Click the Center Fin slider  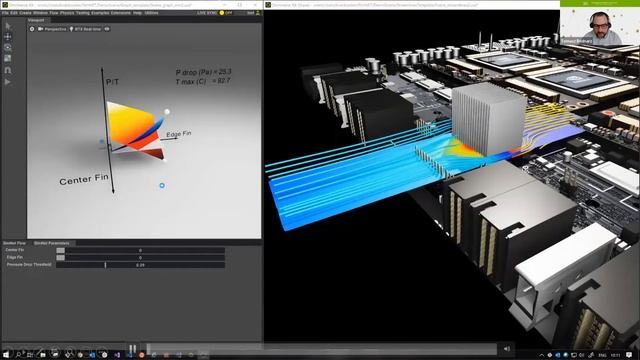(140, 250)
